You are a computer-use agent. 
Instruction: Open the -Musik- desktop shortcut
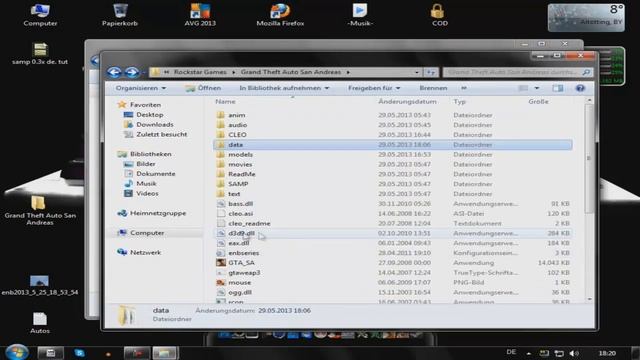click(360, 15)
